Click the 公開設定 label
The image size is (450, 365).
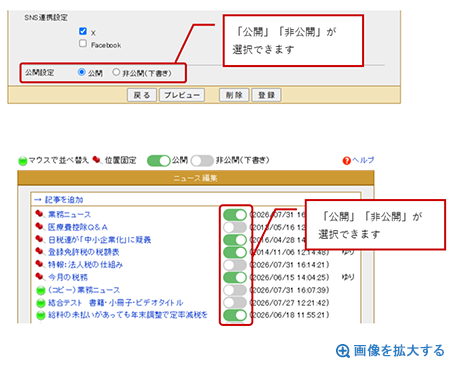point(40,72)
